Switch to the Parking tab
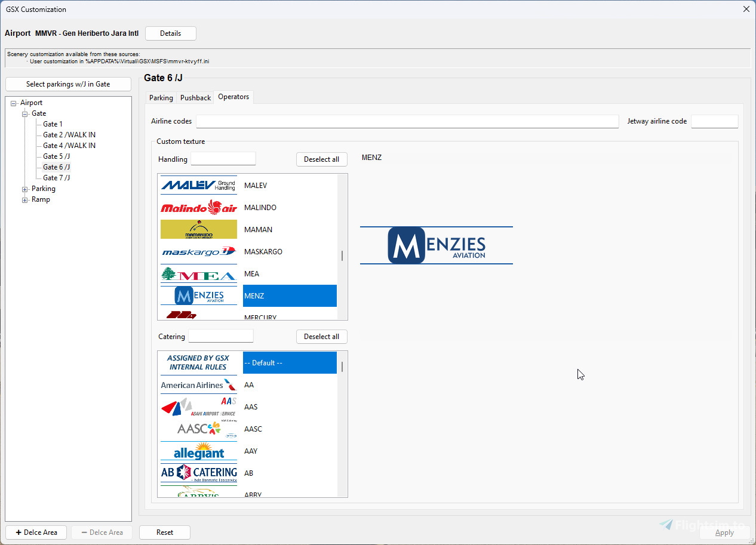 pyautogui.click(x=161, y=98)
